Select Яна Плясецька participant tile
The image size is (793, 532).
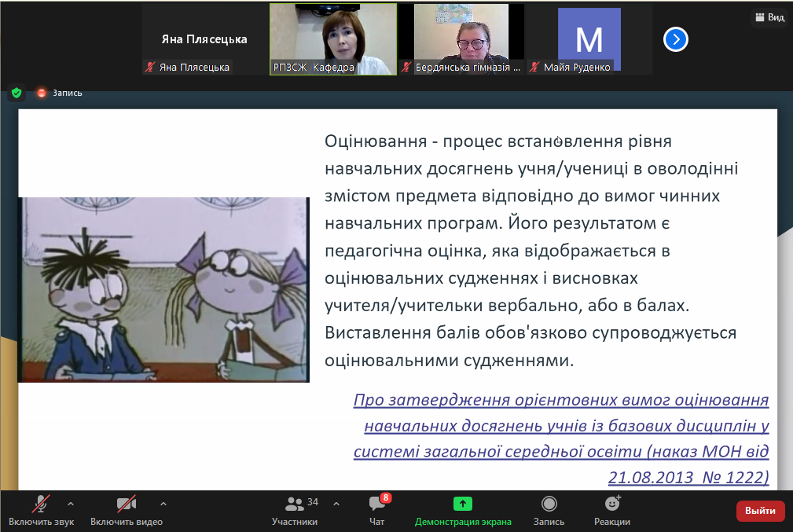tap(204, 39)
